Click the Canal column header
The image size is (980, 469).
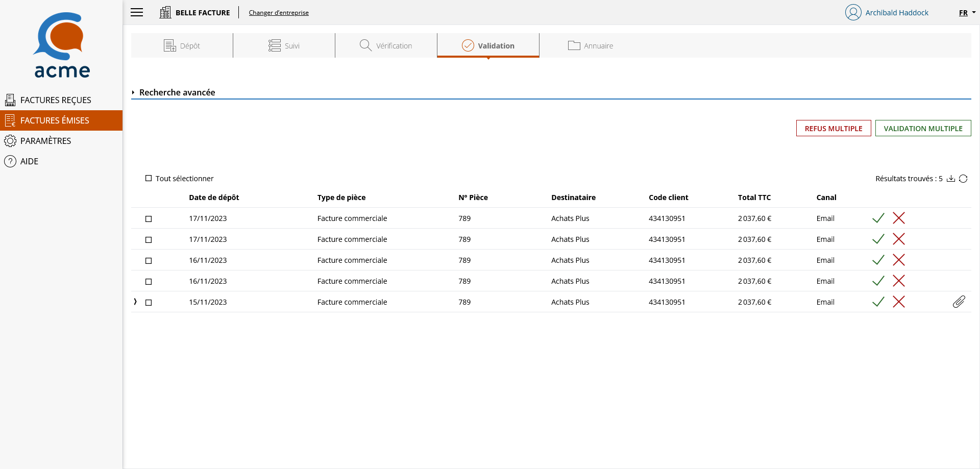[x=826, y=198]
